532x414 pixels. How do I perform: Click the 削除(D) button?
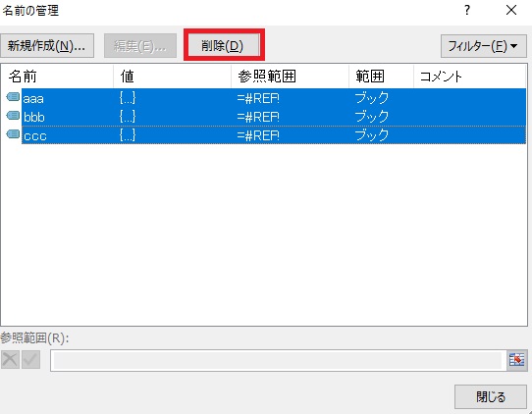click(224, 45)
